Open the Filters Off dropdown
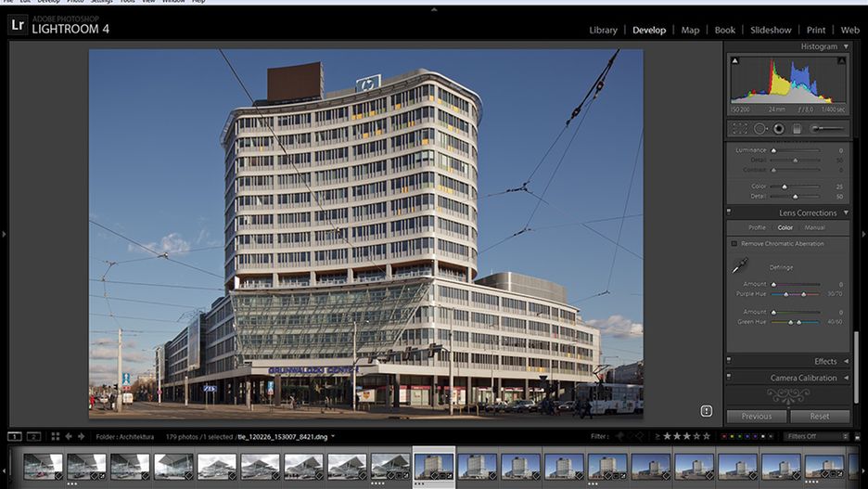Viewport: 868px width, 489px height. (817, 436)
